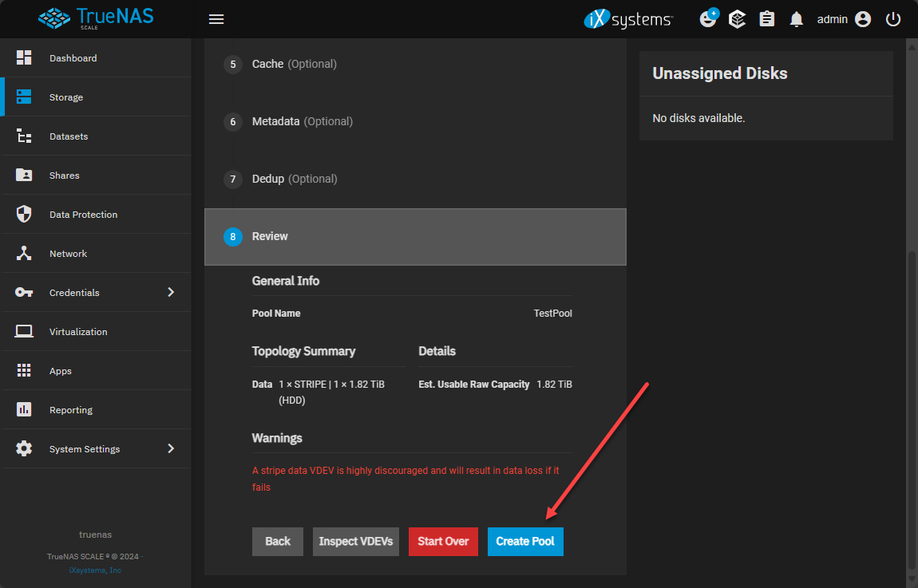The height and width of the screenshot is (588, 918).
Task: Click the admin user account icon
Action: [x=862, y=19]
